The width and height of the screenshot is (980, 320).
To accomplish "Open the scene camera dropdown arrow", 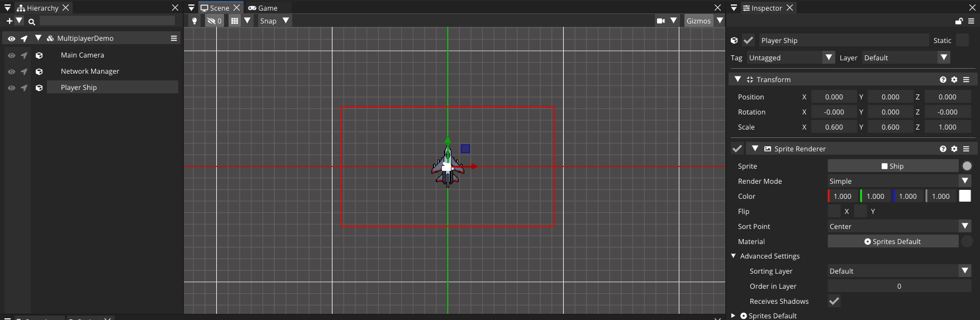I will 673,21.
